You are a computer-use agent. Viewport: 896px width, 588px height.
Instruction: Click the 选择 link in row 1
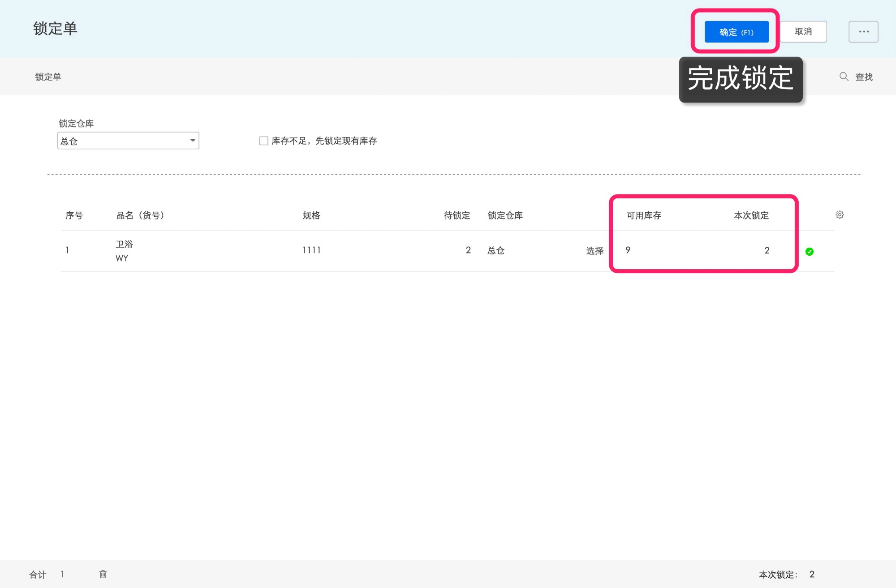tap(594, 251)
